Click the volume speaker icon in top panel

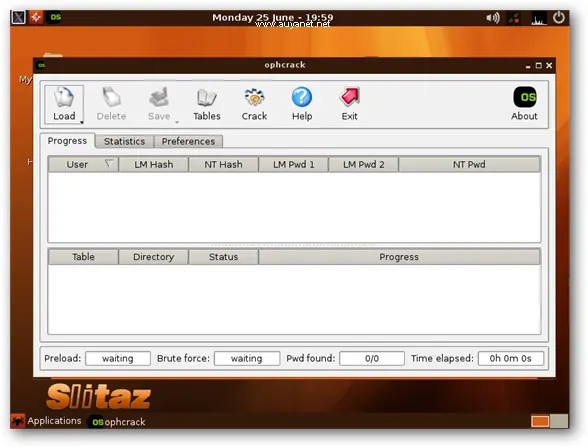pyautogui.click(x=492, y=18)
